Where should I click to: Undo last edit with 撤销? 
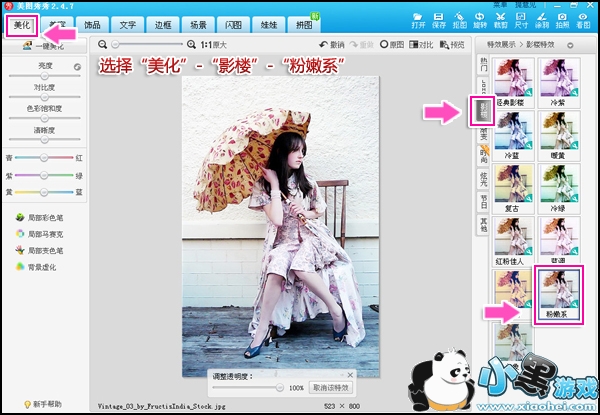[331, 45]
